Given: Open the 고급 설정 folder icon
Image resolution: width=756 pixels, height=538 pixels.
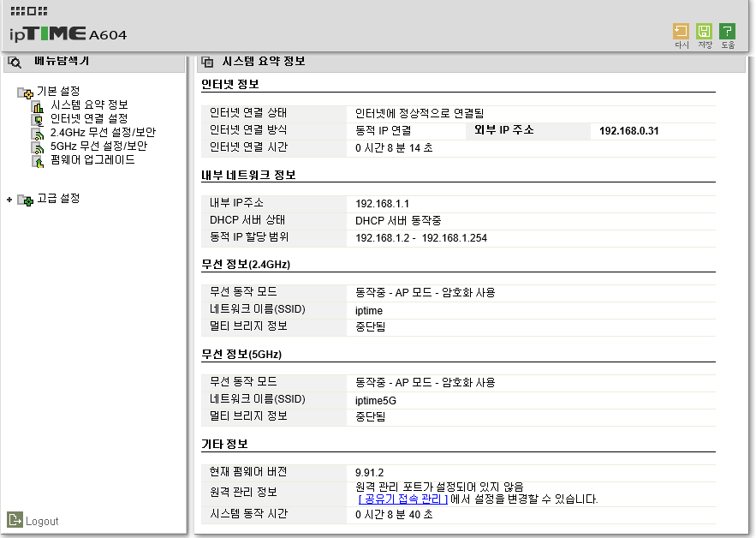Looking at the screenshot, I should click(25, 200).
